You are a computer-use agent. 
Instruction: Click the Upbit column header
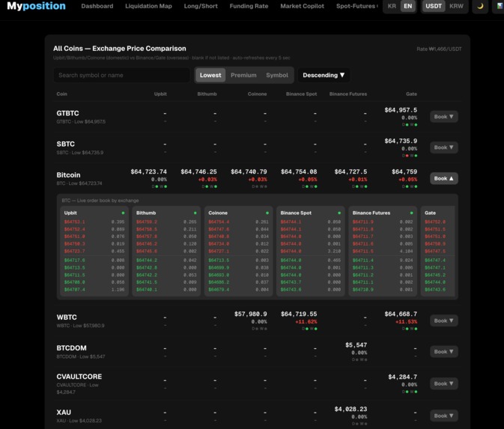[160, 94]
